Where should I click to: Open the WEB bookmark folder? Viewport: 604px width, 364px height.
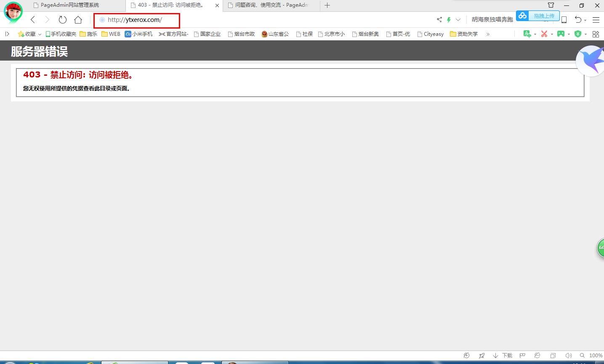(x=111, y=34)
